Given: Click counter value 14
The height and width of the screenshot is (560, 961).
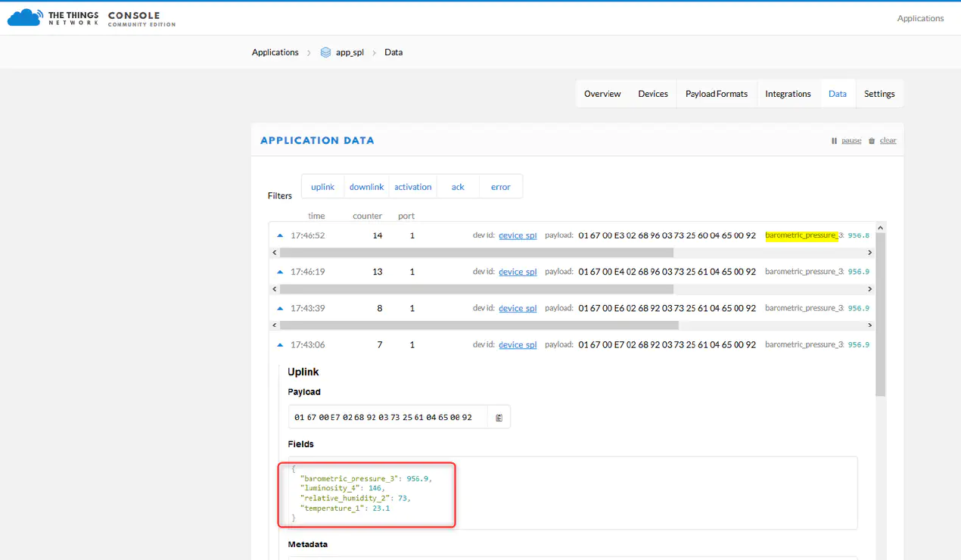Looking at the screenshot, I should tap(378, 235).
